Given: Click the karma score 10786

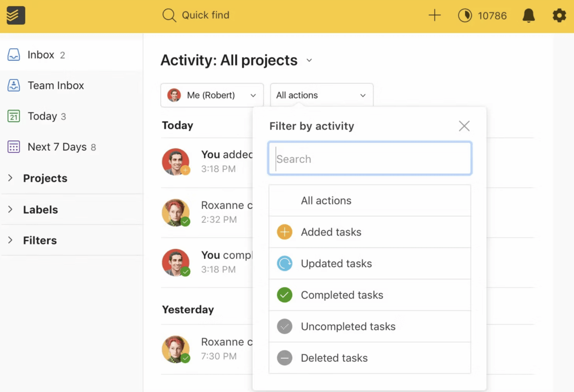Looking at the screenshot, I should click(492, 16).
